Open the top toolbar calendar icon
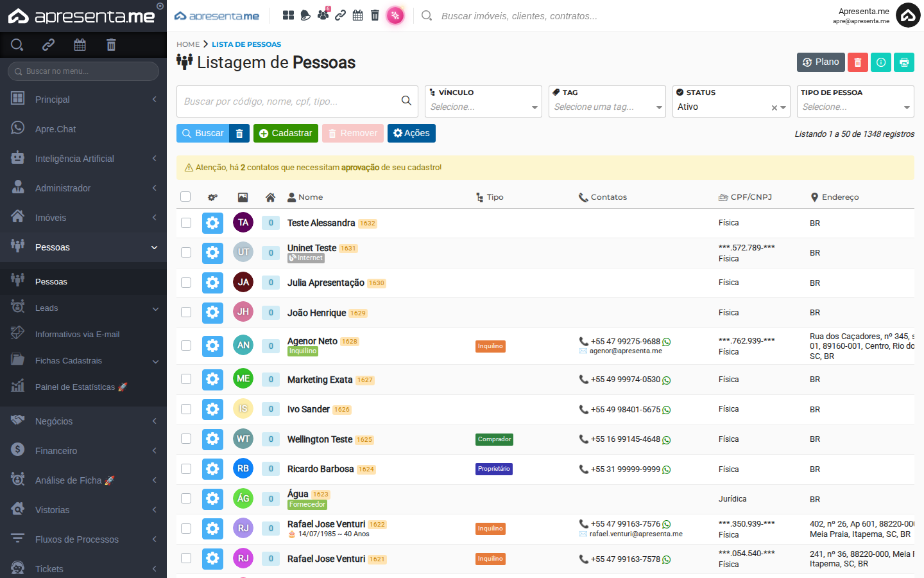 (x=357, y=15)
